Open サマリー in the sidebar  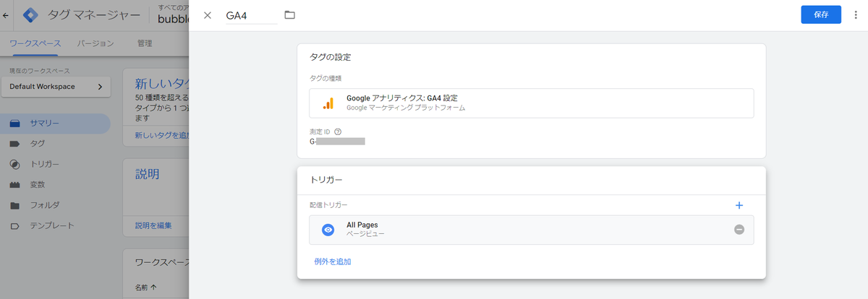click(55, 123)
